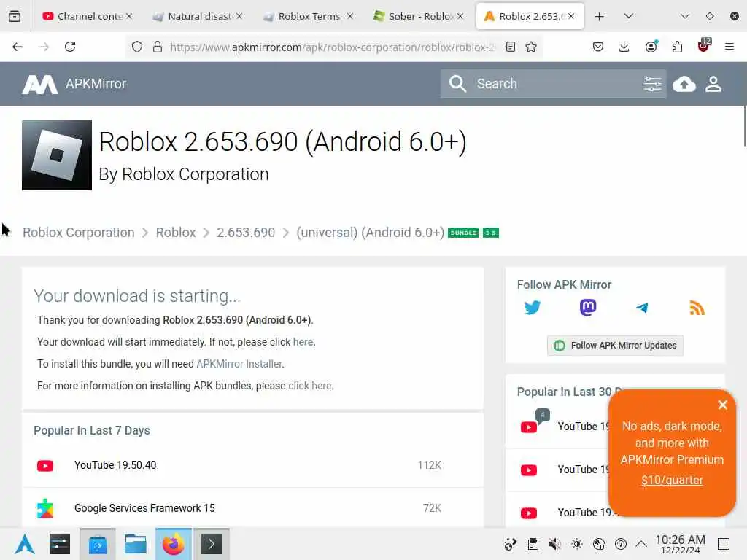View site security padlock info

158,47
